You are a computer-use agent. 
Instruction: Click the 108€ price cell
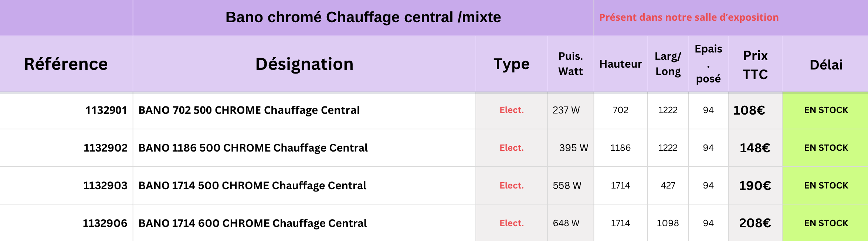(749, 110)
